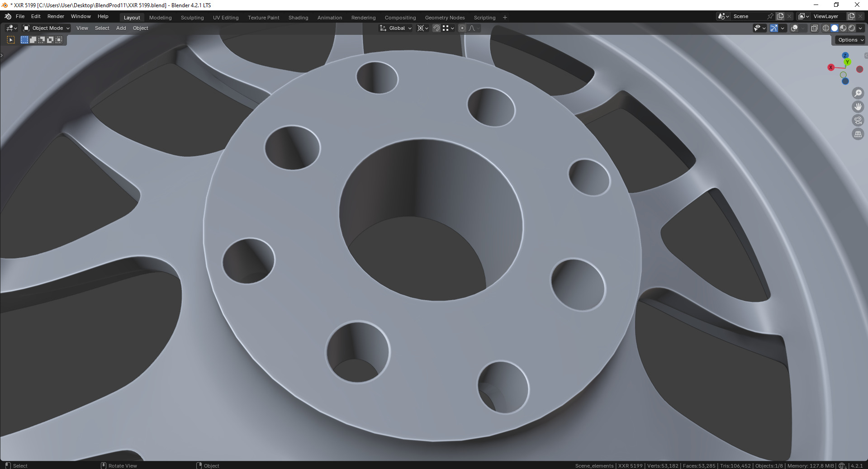
Task: Click the Verts:53,182 status bar entry
Action: pyautogui.click(x=663, y=466)
